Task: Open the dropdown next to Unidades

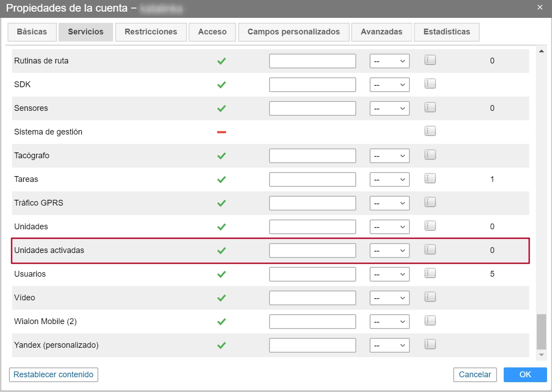Action: click(x=390, y=226)
